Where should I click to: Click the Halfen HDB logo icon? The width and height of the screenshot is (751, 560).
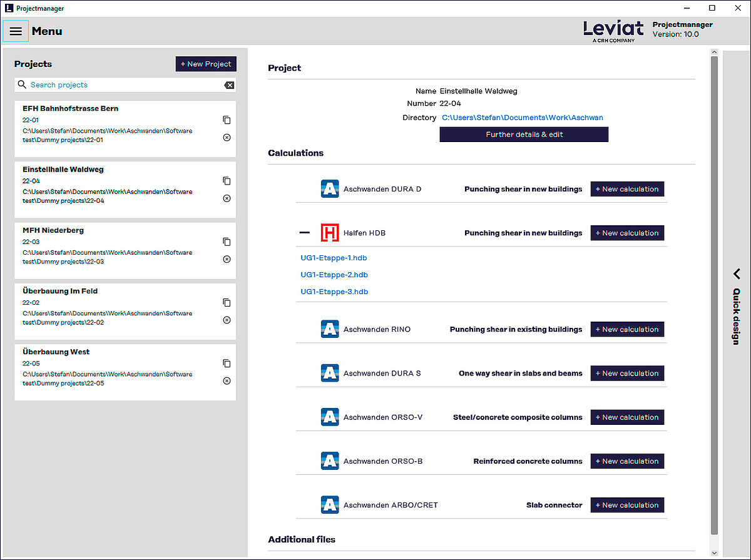(x=330, y=233)
